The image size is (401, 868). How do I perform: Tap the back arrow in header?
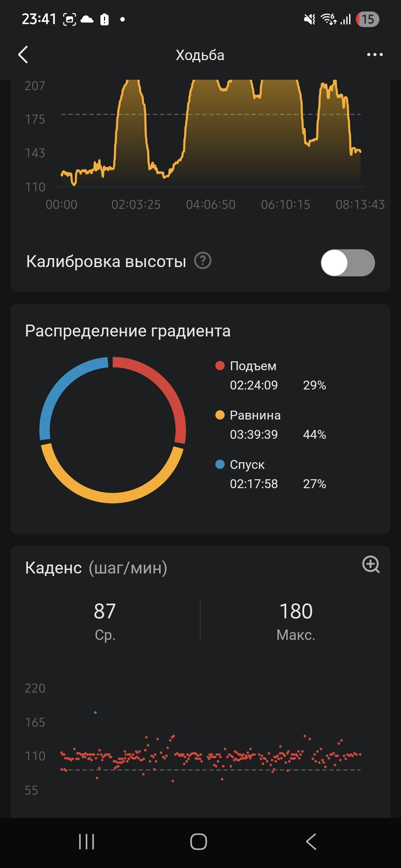[23, 55]
